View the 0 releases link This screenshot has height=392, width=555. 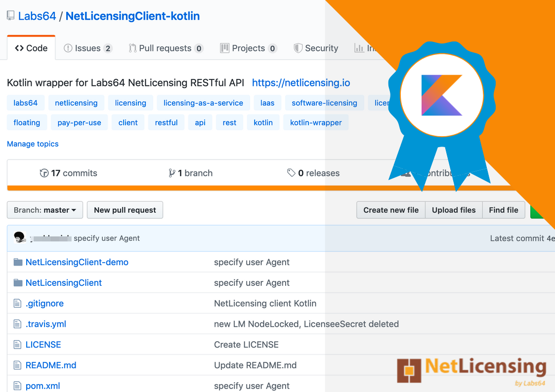pyautogui.click(x=319, y=173)
